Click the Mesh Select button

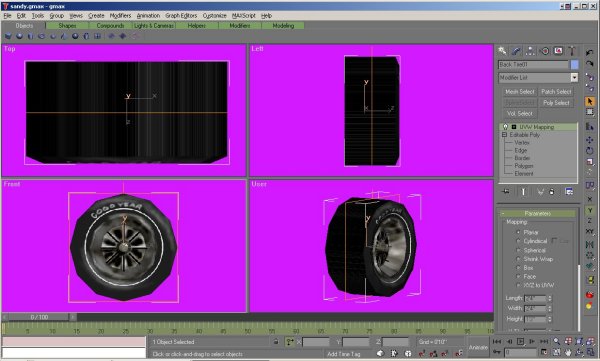point(520,92)
